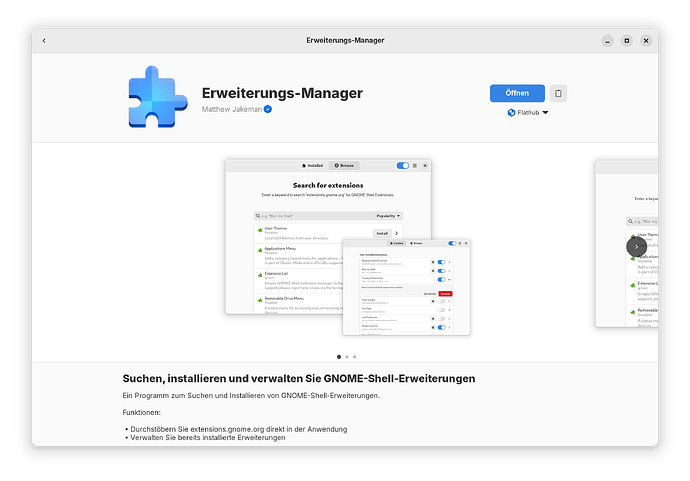Close the Erweiterungs-Manager window

coord(646,41)
